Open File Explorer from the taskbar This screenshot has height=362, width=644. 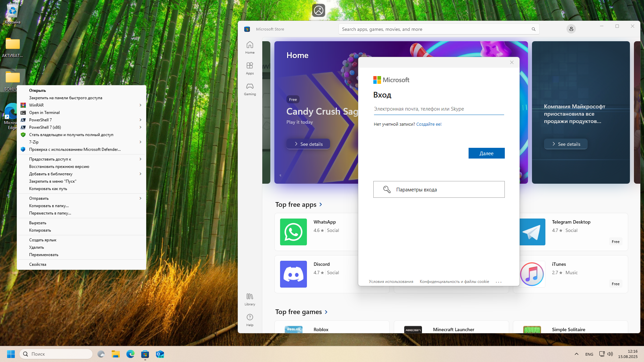pos(116,354)
